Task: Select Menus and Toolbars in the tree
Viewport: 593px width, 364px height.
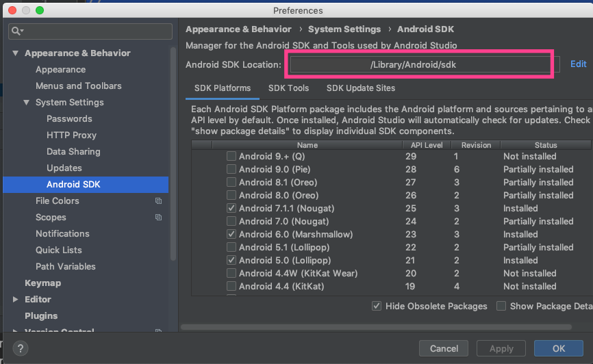Action: click(x=79, y=86)
